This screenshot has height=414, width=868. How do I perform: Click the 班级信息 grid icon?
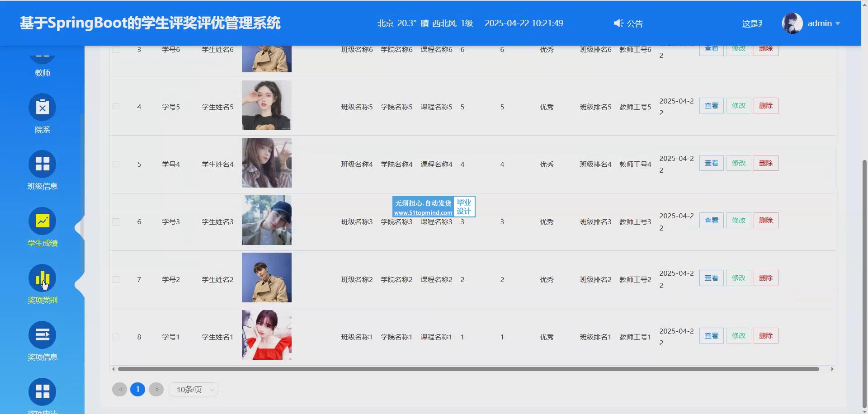(42, 164)
